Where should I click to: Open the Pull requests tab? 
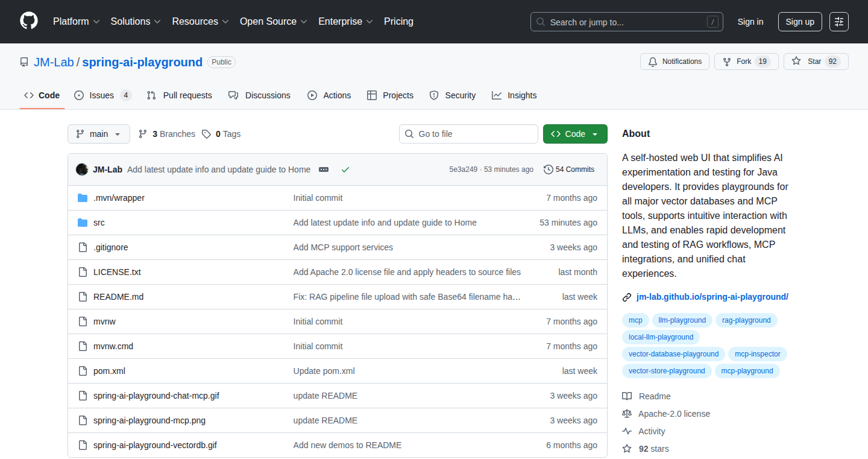coord(180,95)
